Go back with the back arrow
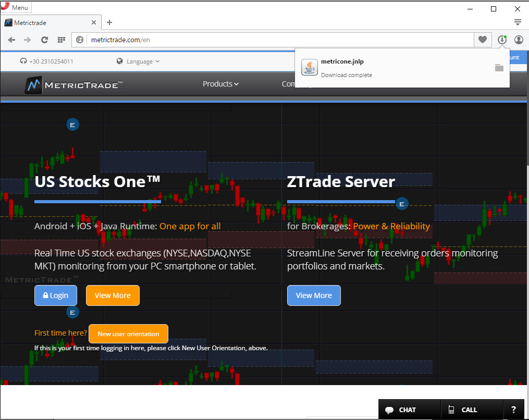This screenshot has height=420, width=529. click(x=12, y=40)
